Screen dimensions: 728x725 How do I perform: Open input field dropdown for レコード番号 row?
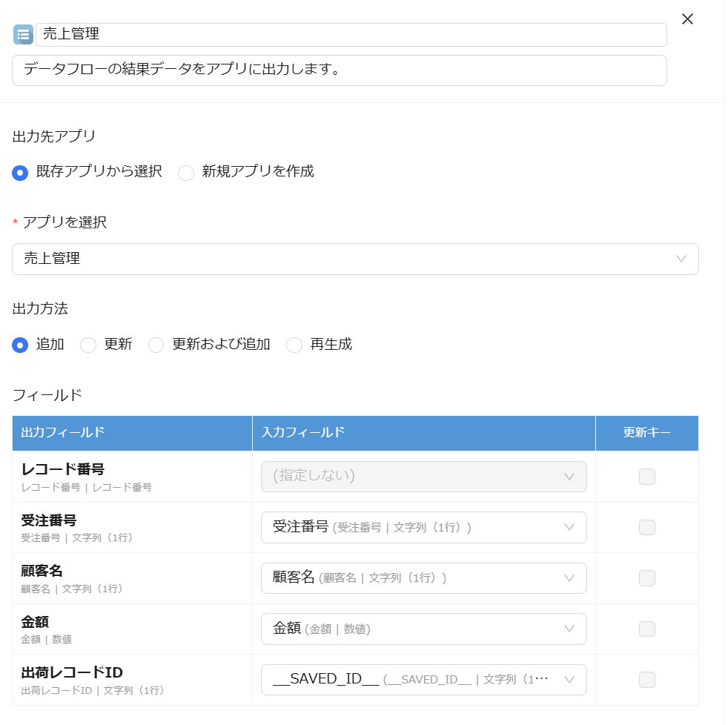(423, 476)
